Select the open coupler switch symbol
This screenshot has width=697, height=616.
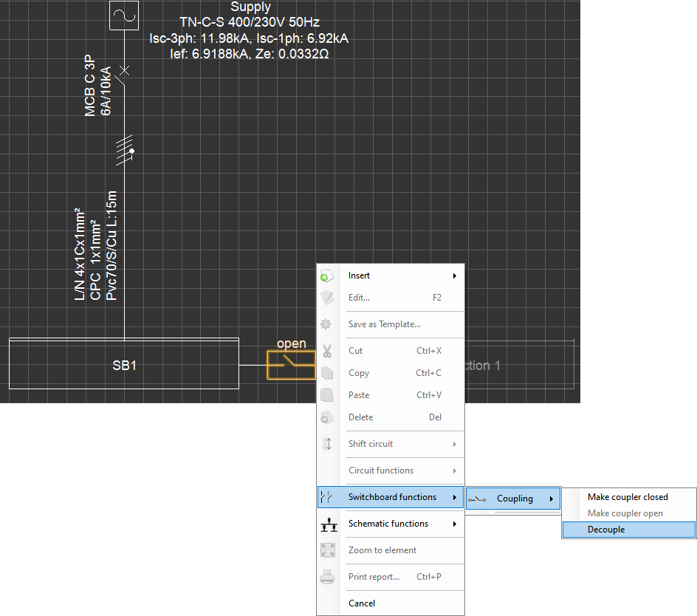291,365
